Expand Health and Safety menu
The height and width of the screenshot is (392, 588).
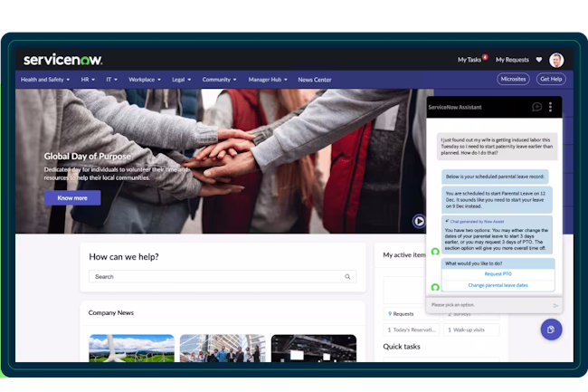tap(45, 80)
